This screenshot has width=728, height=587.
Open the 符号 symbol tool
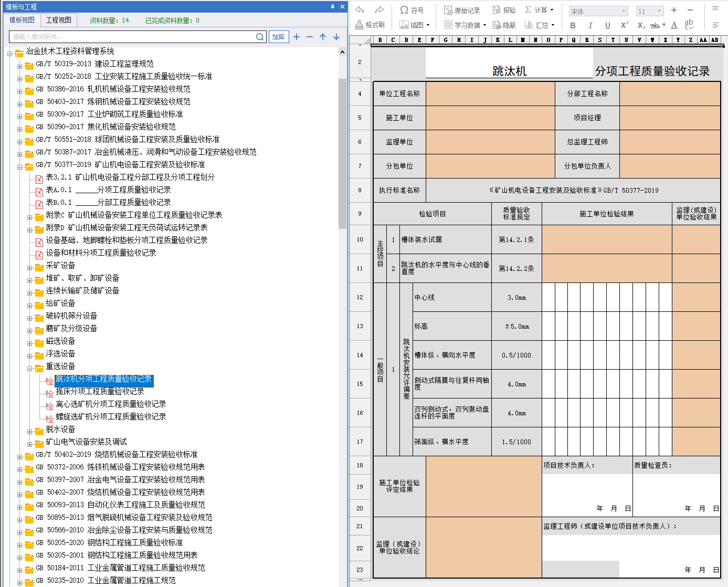click(412, 10)
